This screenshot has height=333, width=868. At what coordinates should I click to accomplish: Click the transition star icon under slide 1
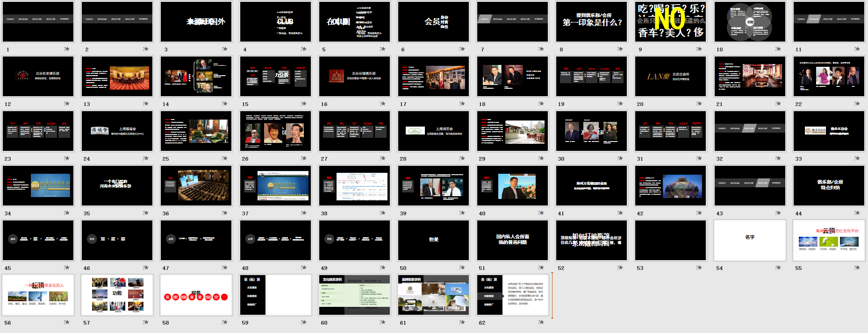click(x=67, y=49)
